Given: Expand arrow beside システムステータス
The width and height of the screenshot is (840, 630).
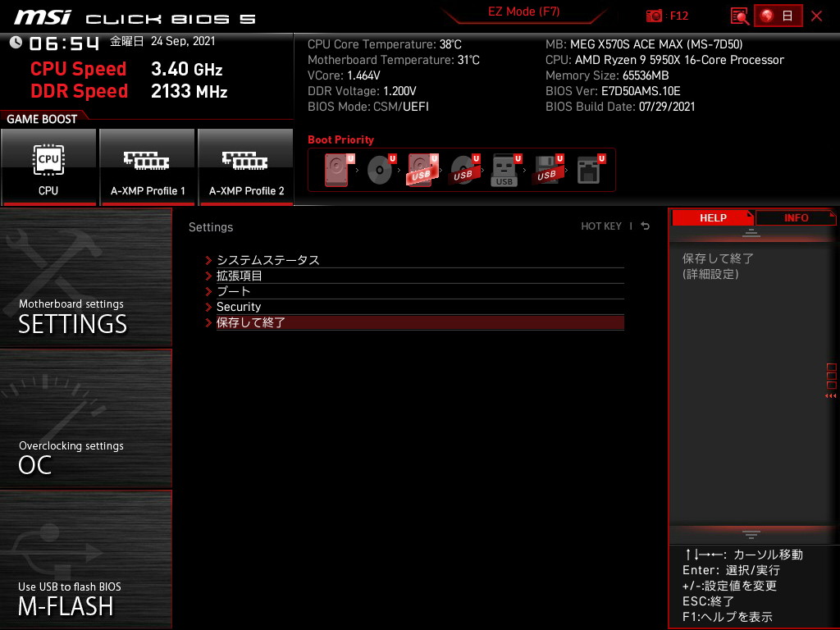Looking at the screenshot, I should (x=208, y=260).
